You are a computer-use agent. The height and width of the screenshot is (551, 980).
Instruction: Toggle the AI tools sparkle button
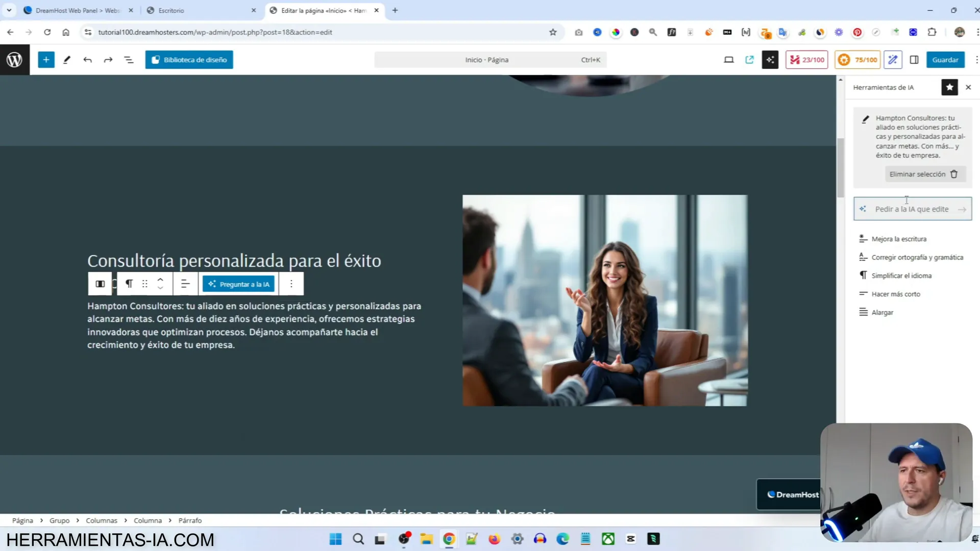point(770,60)
